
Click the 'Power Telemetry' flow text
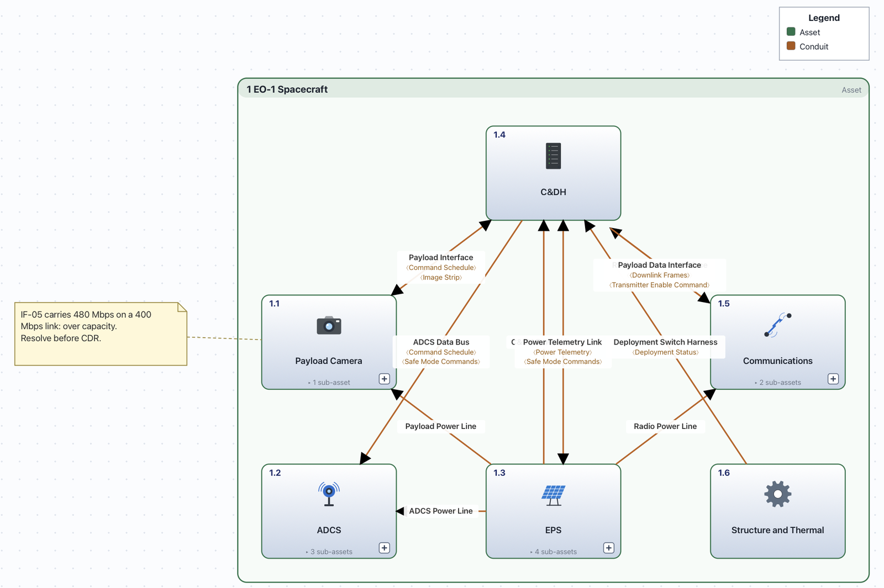pos(562,352)
